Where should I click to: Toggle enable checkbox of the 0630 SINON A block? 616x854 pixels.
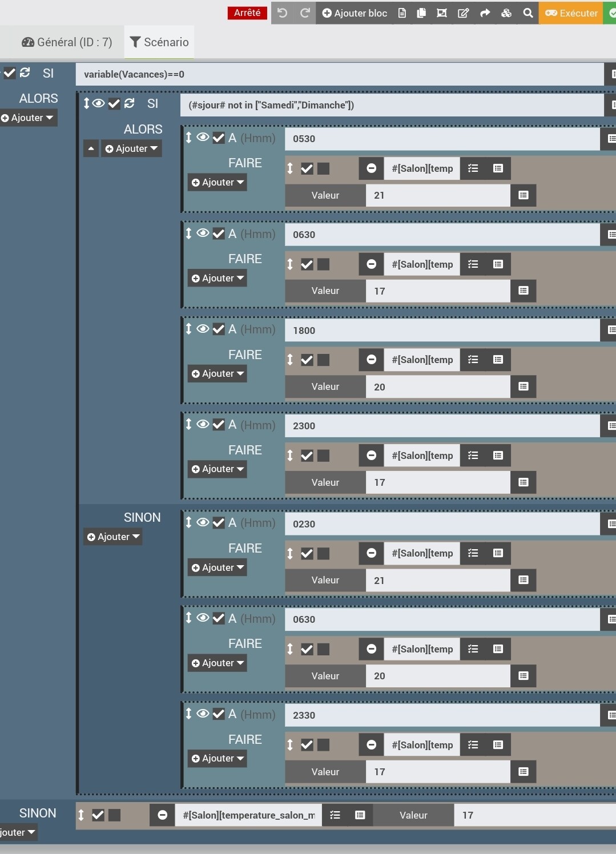point(219,618)
